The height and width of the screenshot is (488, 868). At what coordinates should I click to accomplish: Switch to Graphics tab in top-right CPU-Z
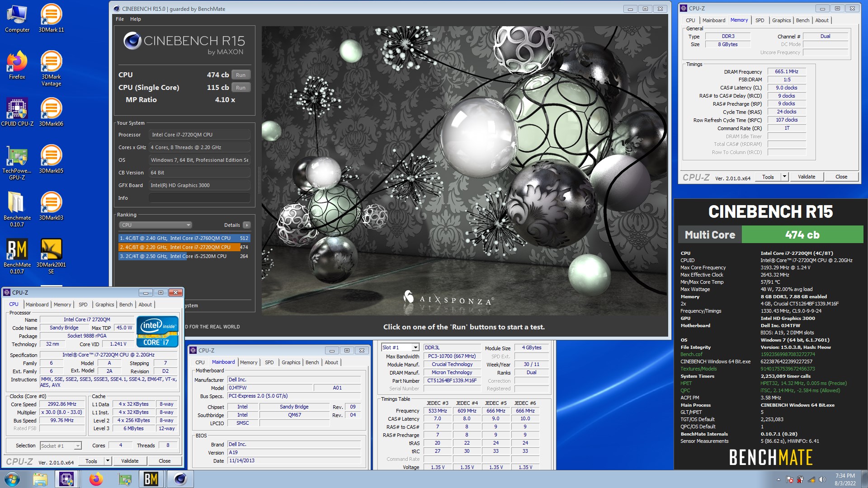pos(781,20)
